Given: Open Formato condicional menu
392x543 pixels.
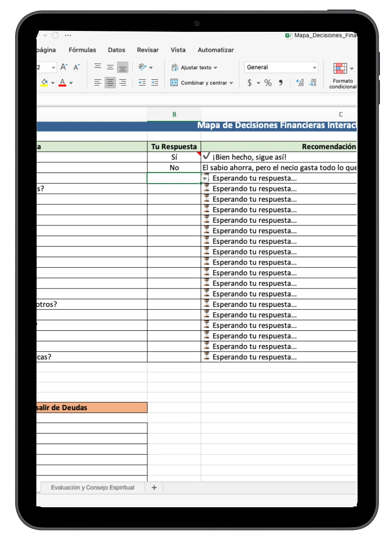Looking at the screenshot, I should click(343, 76).
